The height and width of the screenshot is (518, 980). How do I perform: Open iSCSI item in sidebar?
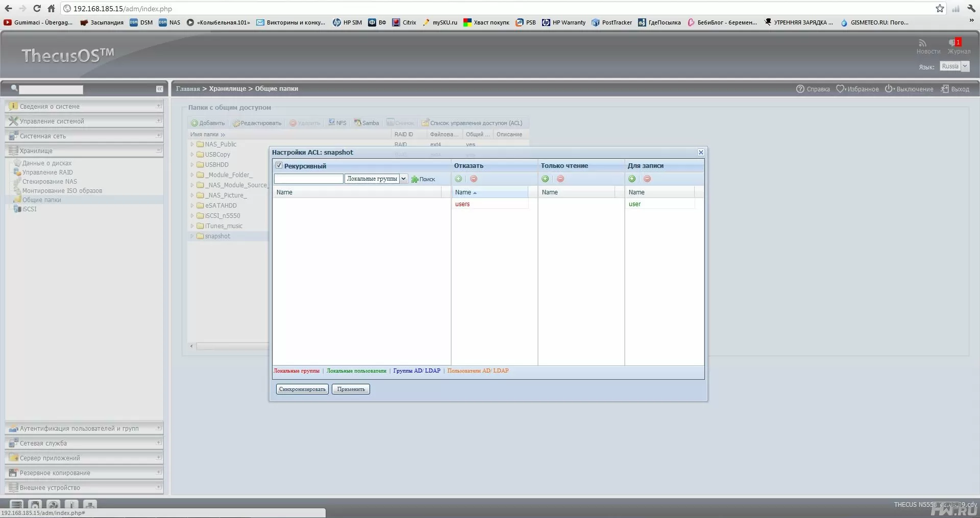point(29,209)
